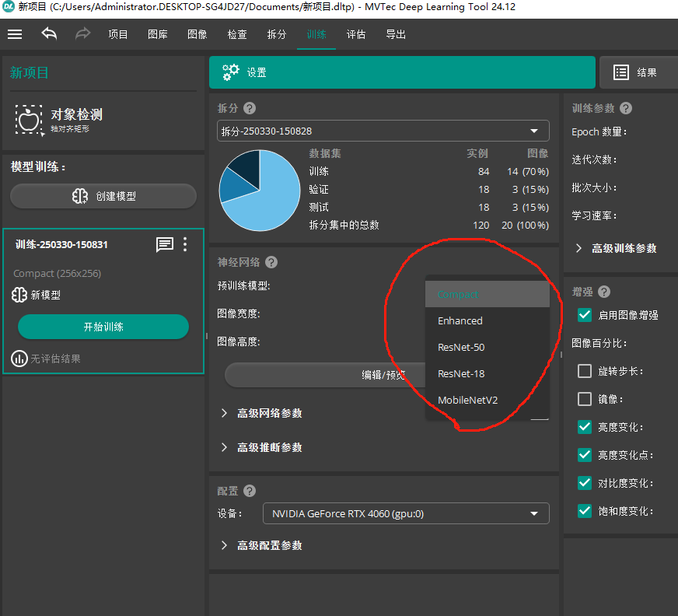Viewport: 678px width, 616px height.
Task: Click the split pie chart
Action: point(260,191)
